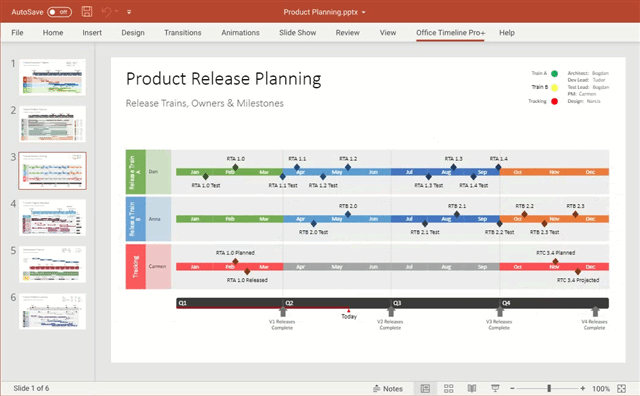
Task: Select the RTC 3.4 Projected diamond
Action: pyautogui.click(x=578, y=271)
